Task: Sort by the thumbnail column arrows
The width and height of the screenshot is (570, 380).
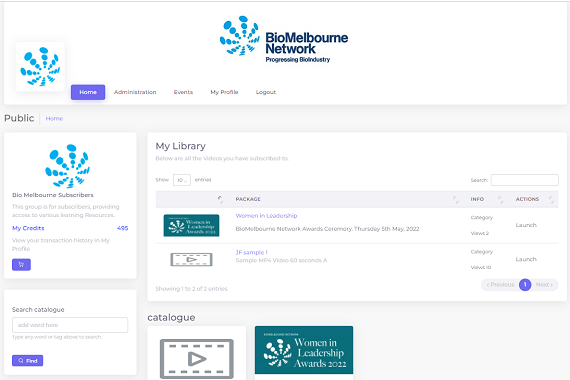Action: (x=220, y=199)
